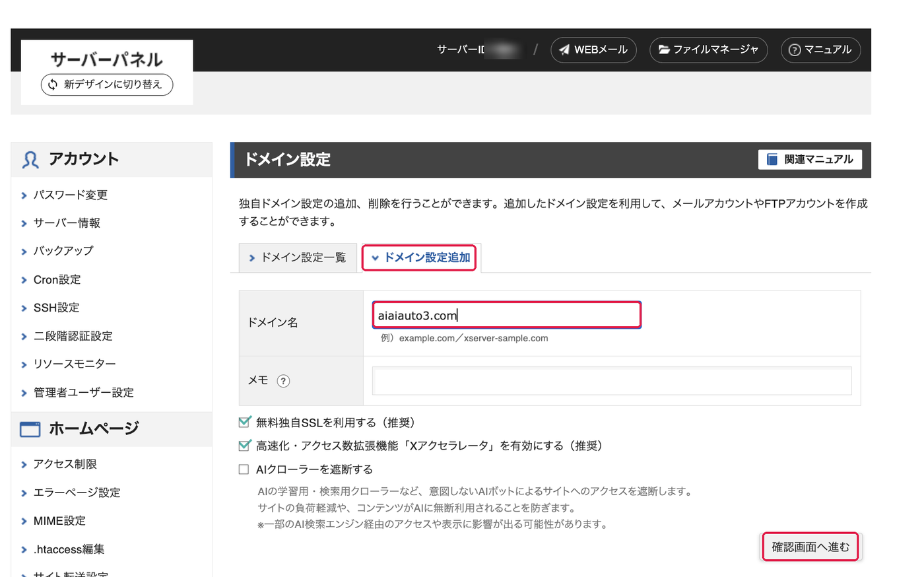924x577 pixels.
Task: Click the サーバーパネル logo title
Action: tap(107, 59)
